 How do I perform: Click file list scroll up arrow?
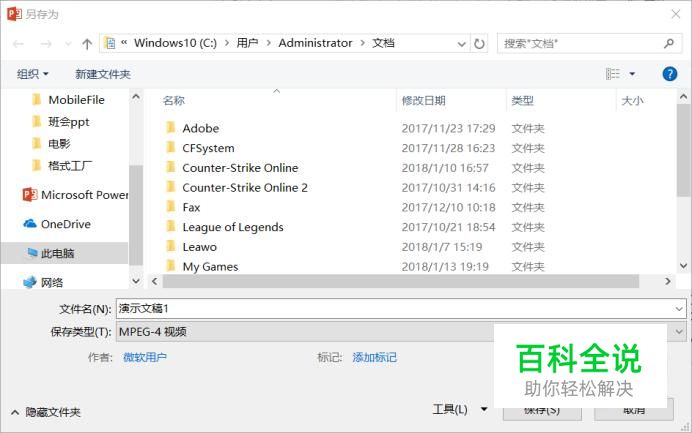[x=684, y=96]
